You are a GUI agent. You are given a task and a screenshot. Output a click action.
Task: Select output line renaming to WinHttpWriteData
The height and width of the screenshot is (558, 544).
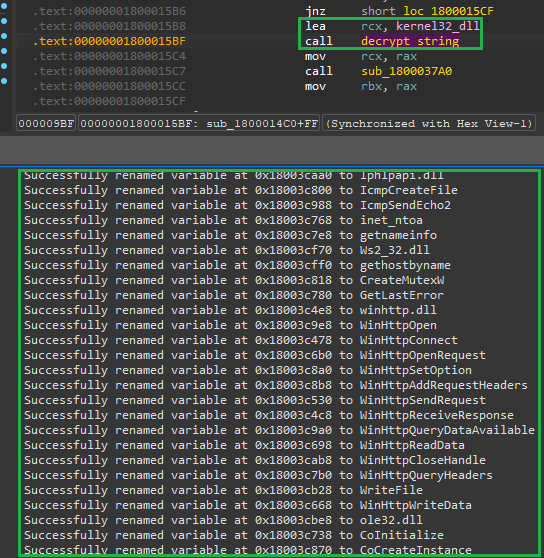[x=248, y=505]
